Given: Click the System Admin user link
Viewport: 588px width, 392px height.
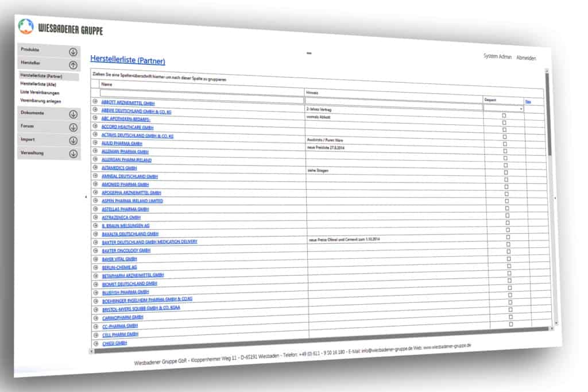Looking at the screenshot, I should (x=497, y=56).
